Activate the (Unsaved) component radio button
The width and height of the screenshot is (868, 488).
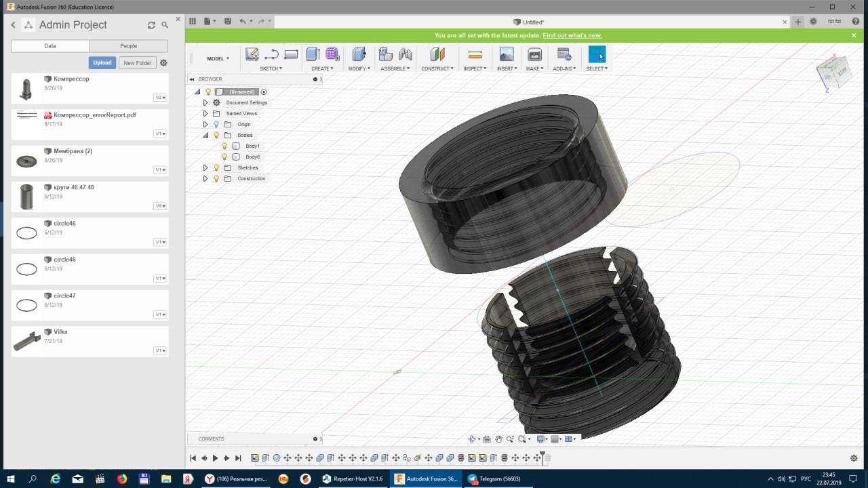(264, 91)
